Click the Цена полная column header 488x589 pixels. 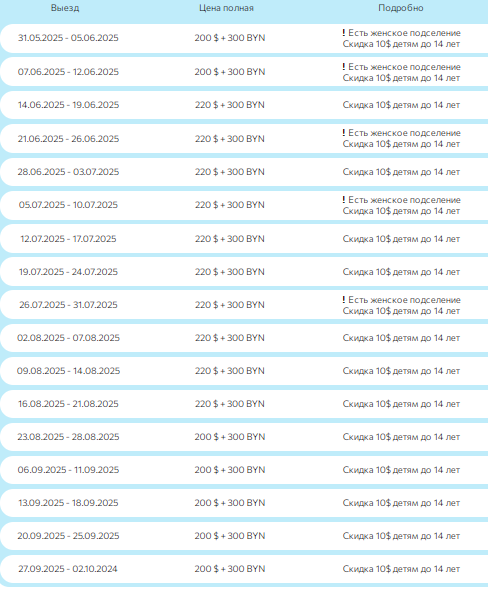point(226,8)
